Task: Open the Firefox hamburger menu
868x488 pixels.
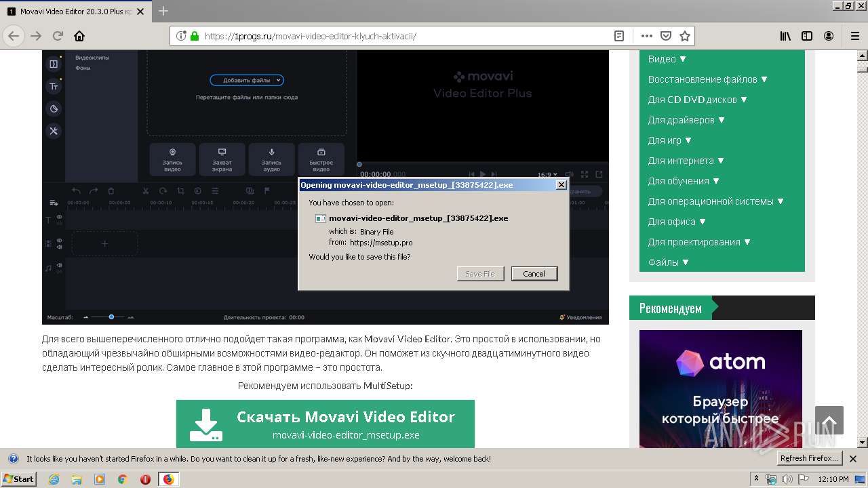Action: pos(854,36)
